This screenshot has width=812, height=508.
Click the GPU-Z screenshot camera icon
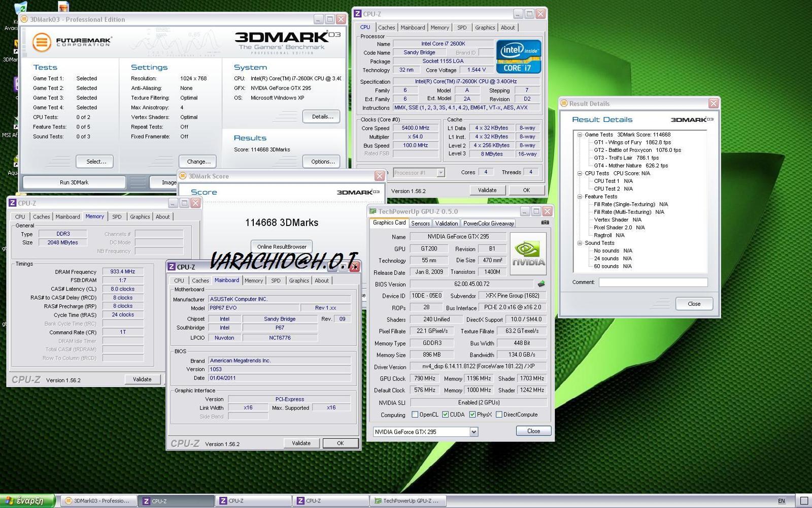pos(545,223)
